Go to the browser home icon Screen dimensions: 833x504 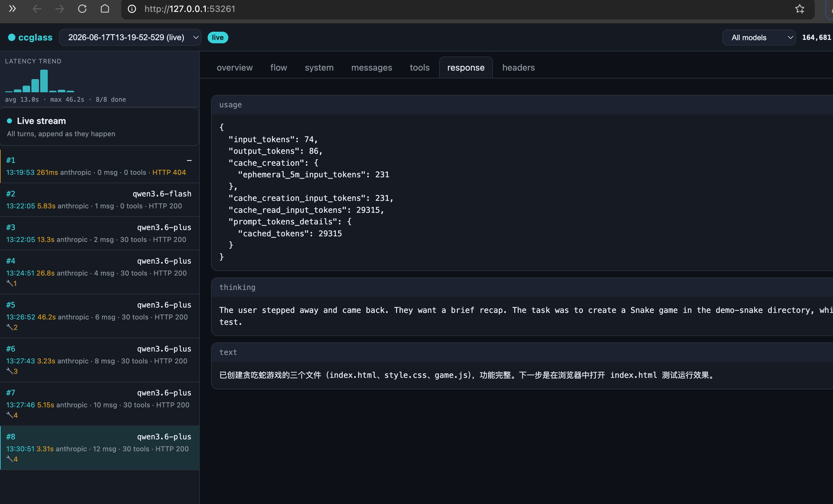pyautogui.click(x=105, y=9)
